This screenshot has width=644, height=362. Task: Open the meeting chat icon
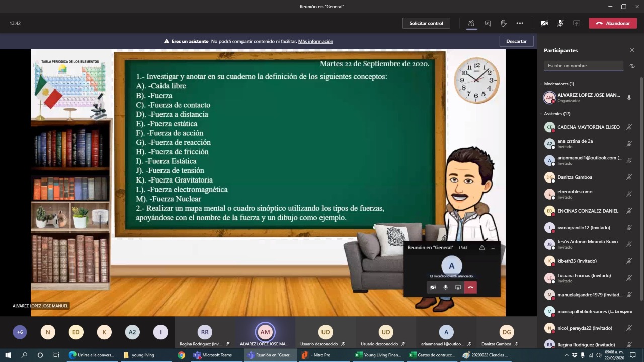point(488,23)
